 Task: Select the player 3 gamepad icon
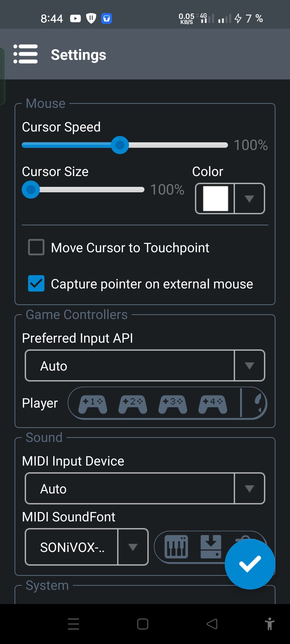coord(173,404)
